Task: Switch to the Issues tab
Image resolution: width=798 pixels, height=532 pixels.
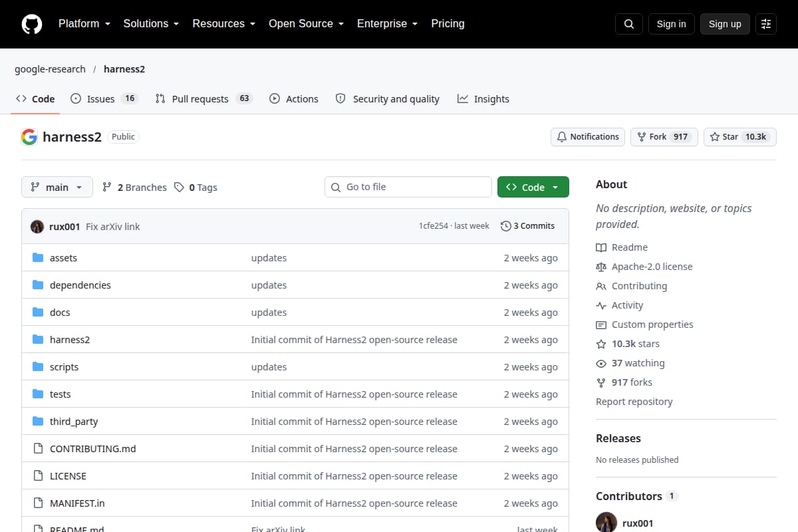Action: (104, 99)
